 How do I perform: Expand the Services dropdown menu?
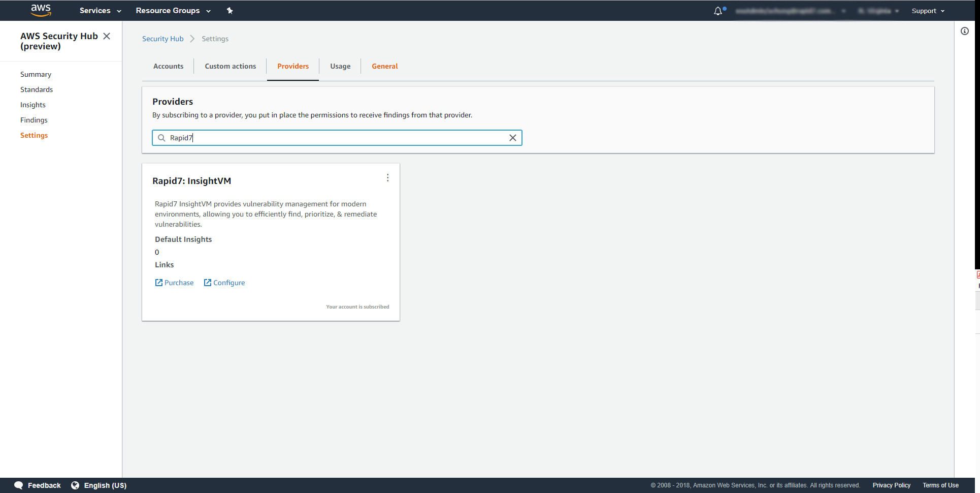tap(100, 11)
